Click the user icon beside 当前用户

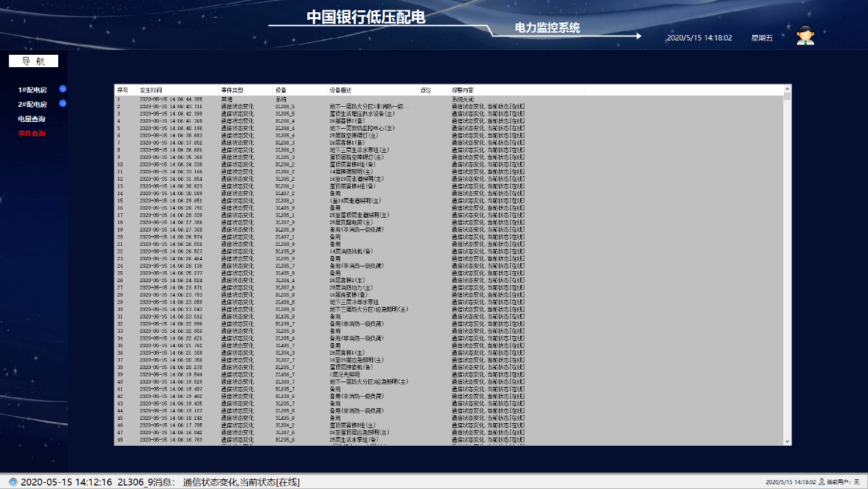tap(821, 482)
